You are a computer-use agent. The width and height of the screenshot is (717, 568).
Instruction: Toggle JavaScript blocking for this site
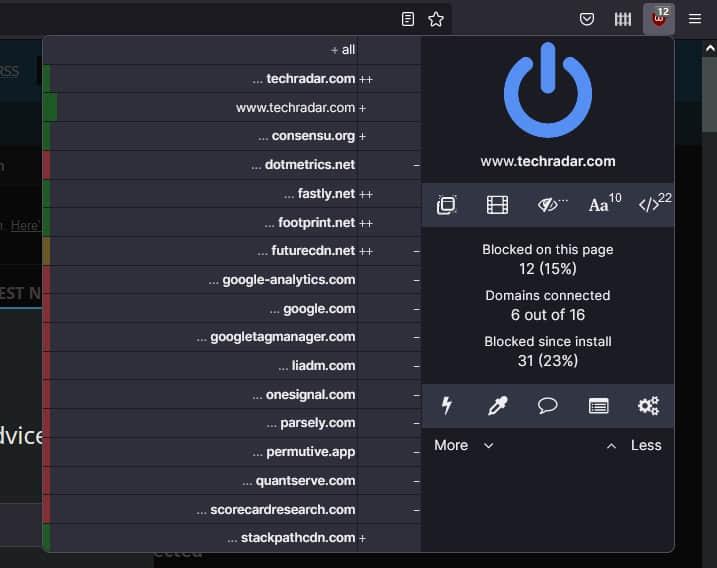pyautogui.click(x=651, y=205)
